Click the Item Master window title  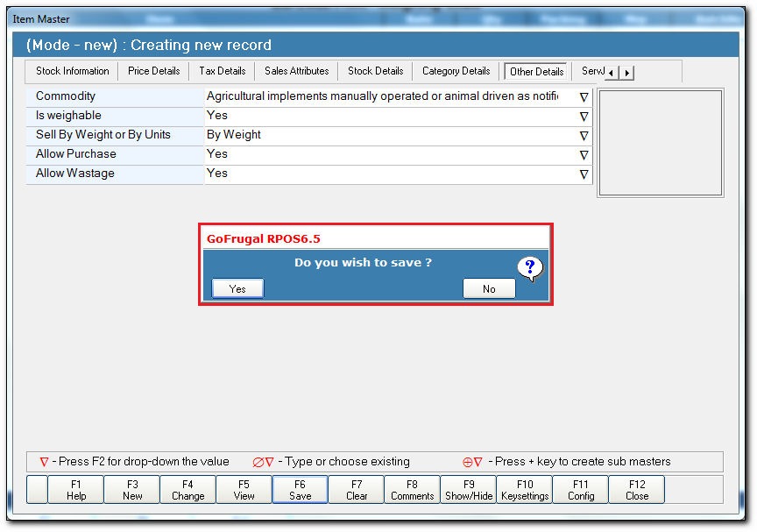(x=41, y=19)
